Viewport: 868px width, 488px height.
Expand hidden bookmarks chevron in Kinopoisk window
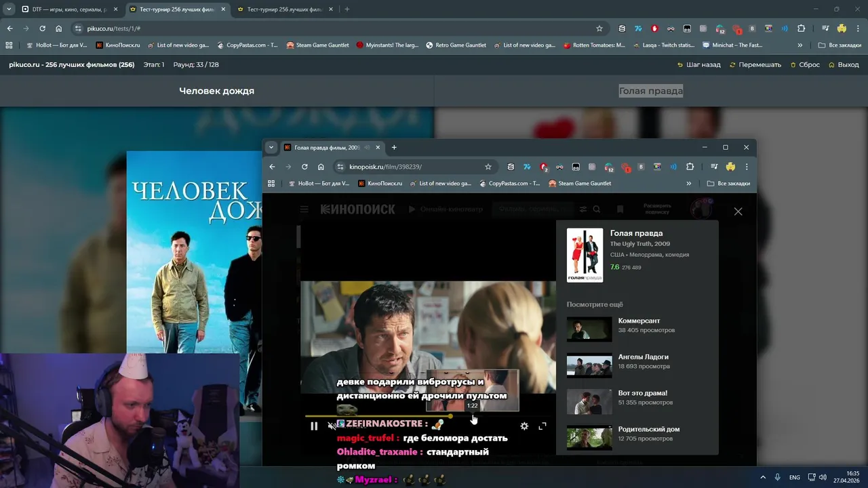coord(689,183)
